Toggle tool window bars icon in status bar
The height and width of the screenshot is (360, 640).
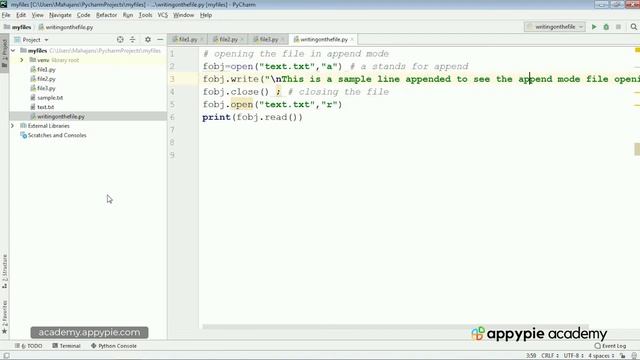[6, 356]
